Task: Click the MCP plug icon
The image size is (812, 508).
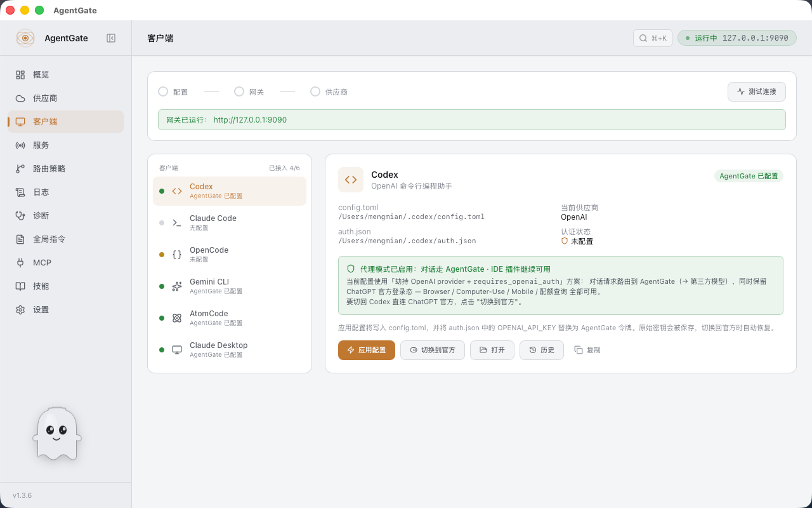Action: (20, 263)
